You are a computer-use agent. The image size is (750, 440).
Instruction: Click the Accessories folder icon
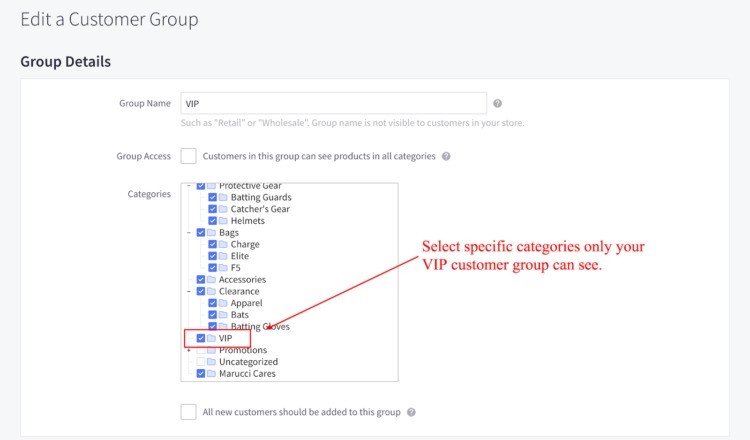tap(212, 280)
